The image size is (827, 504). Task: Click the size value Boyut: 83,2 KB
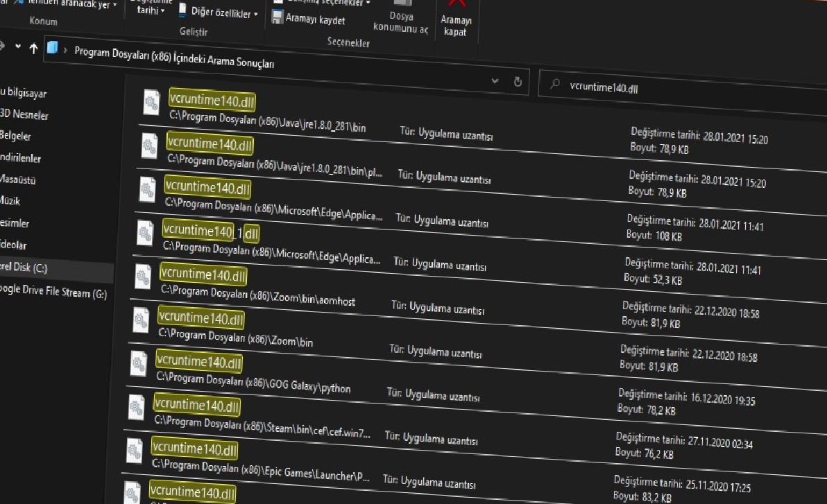(642, 496)
